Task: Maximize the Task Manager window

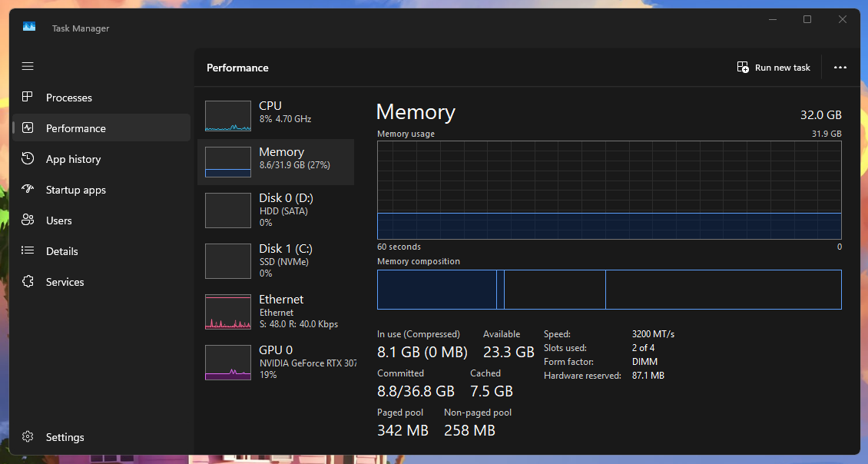Action: click(x=807, y=20)
